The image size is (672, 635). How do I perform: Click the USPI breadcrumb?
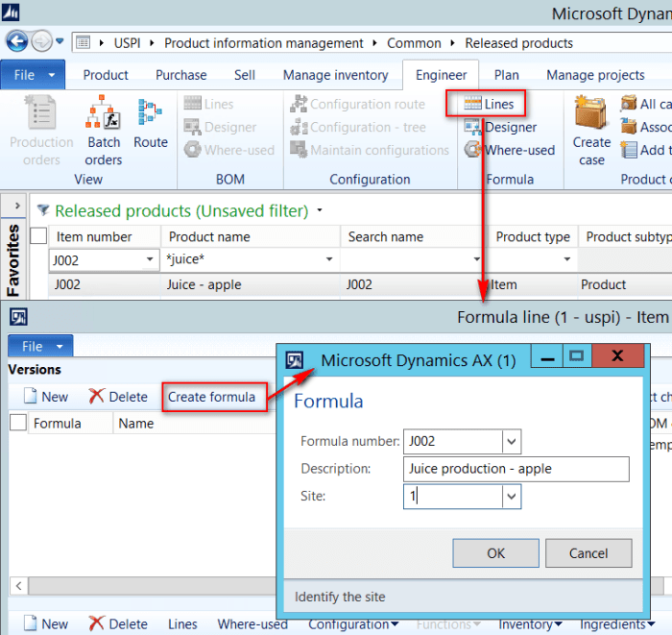point(128,43)
